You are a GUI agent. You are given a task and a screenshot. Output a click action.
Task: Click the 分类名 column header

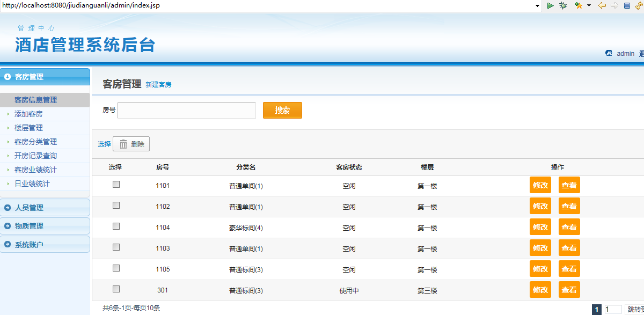click(x=246, y=167)
